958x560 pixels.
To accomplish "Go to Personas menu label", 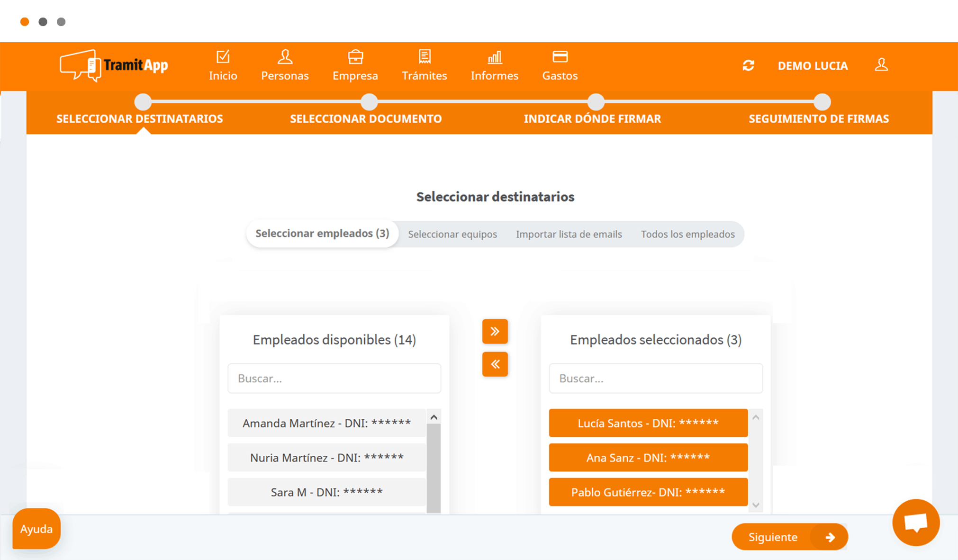I will tap(285, 76).
